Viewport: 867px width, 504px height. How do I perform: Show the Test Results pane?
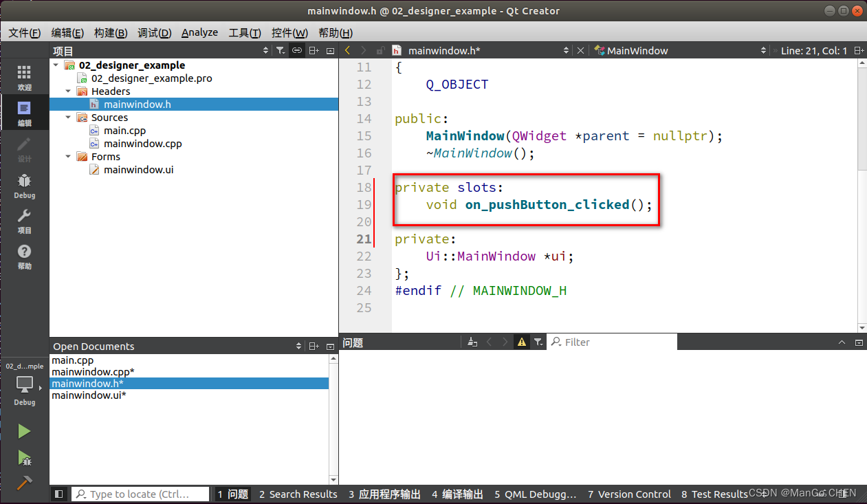pyautogui.click(x=714, y=494)
